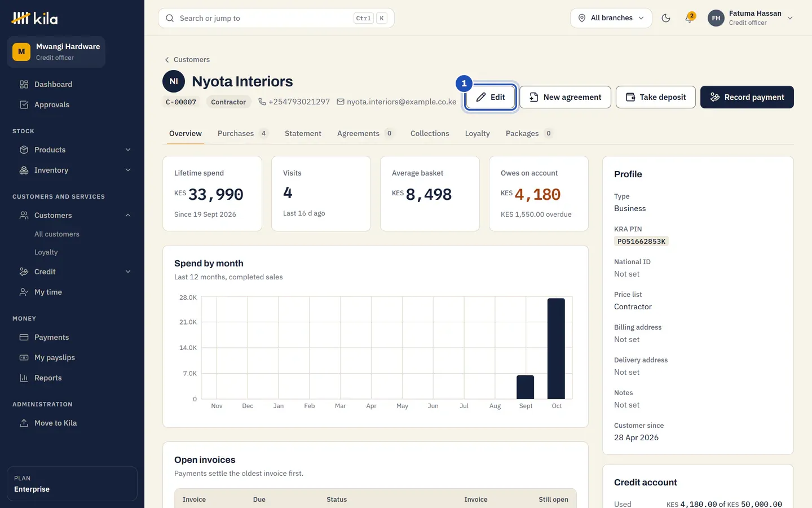Click the Customers breadcrumb link

(x=192, y=60)
